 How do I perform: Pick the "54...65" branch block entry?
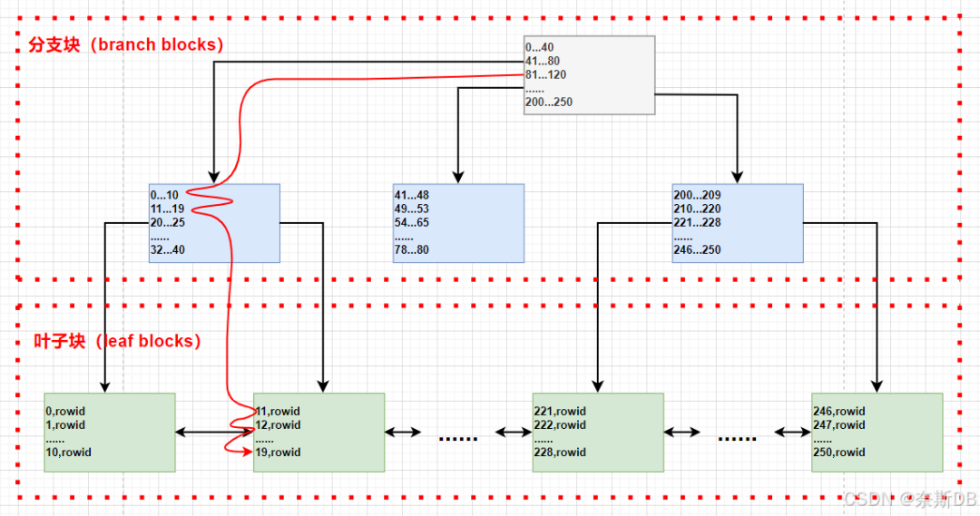(x=412, y=223)
